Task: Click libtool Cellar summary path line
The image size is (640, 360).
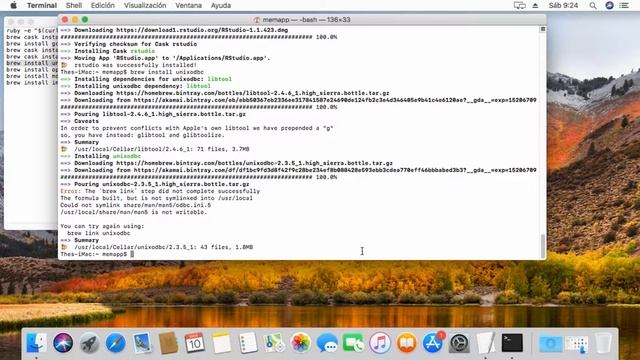Action: pos(162,149)
